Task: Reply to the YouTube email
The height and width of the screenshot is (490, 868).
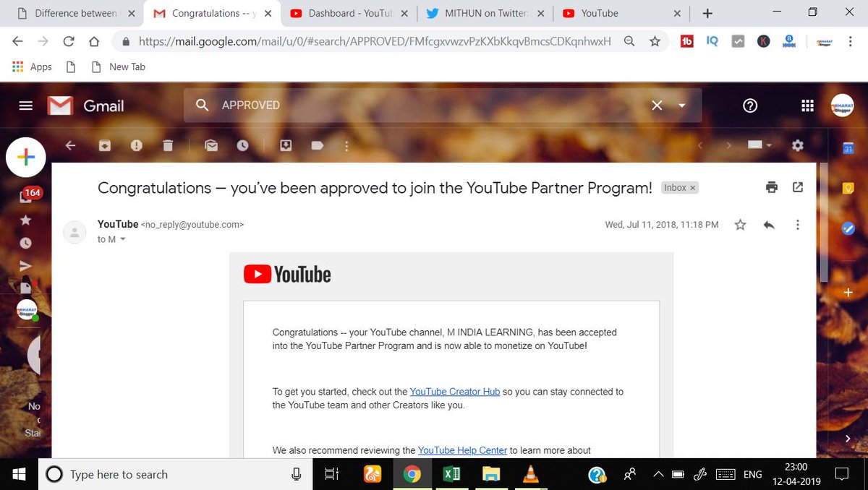Action: 769,225
